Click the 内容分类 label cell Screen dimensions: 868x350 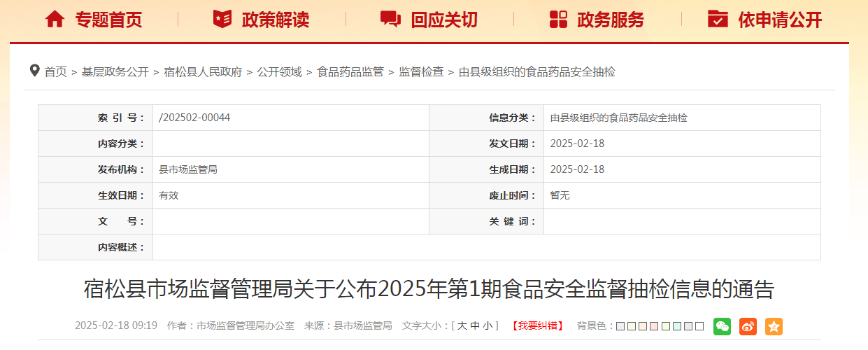coord(96,143)
